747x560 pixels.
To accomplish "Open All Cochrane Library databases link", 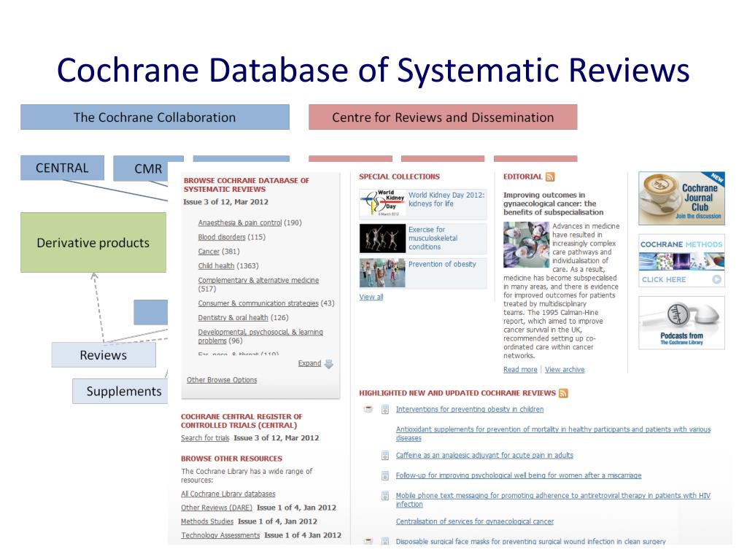I will pyautogui.click(x=228, y=494).
